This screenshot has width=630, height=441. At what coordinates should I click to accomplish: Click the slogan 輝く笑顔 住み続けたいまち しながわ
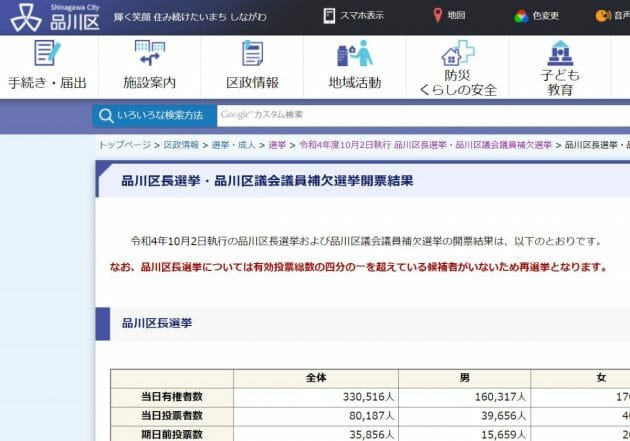(x=190, y=17)
